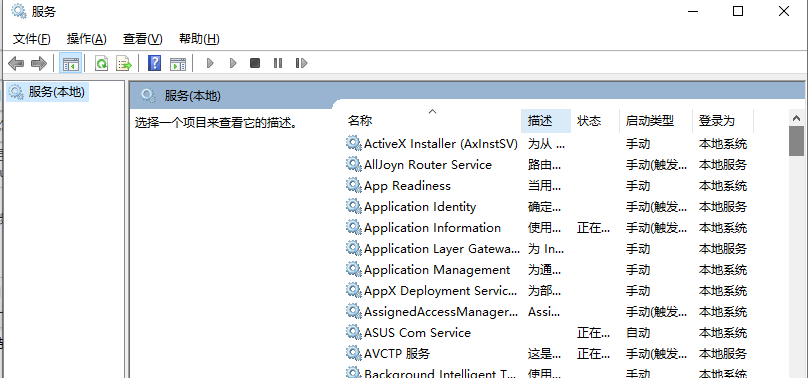Click the gear icon of ASUS Com Service
The width and height of the screenshot is (808, 378).
pyautogui.click(x=354, y=332)
